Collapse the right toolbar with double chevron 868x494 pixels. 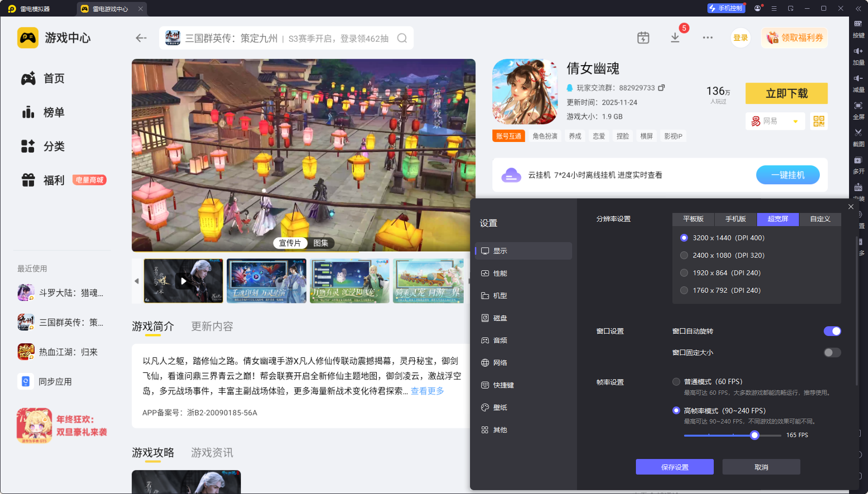tap(858, 8)
